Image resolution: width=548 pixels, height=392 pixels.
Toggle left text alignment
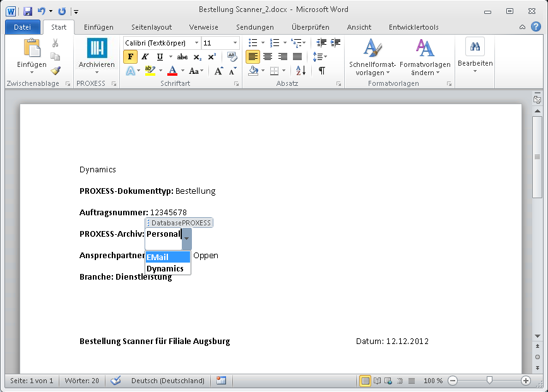pos(253,57)
